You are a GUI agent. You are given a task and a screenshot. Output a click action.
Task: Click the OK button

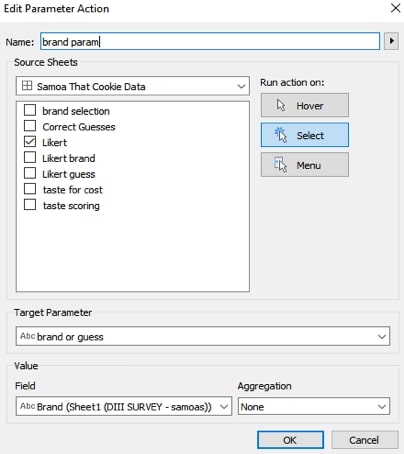[290, 440]
